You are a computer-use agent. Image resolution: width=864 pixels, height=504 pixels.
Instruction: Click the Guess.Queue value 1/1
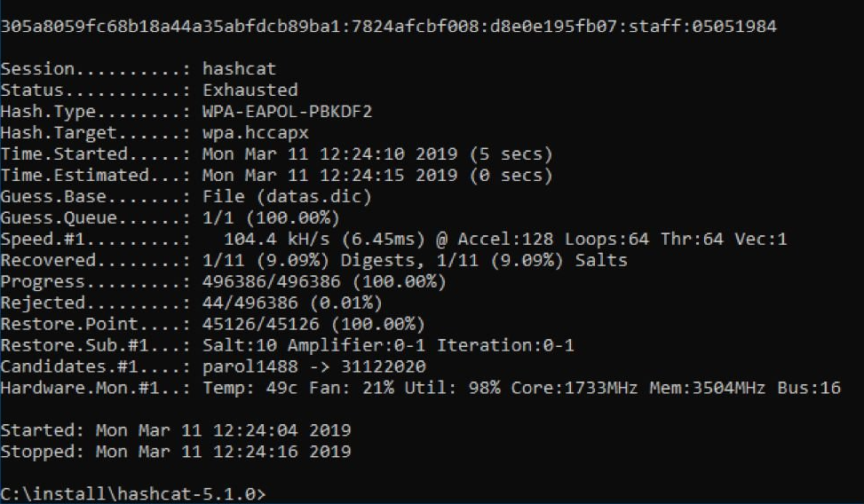coord(217,218)
